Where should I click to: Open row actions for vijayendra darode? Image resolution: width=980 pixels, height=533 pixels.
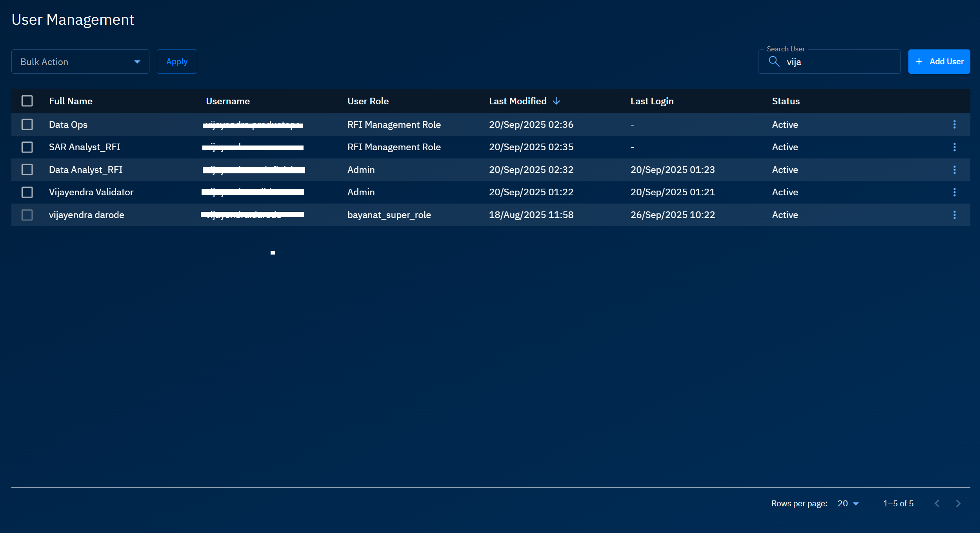[954, 215]
